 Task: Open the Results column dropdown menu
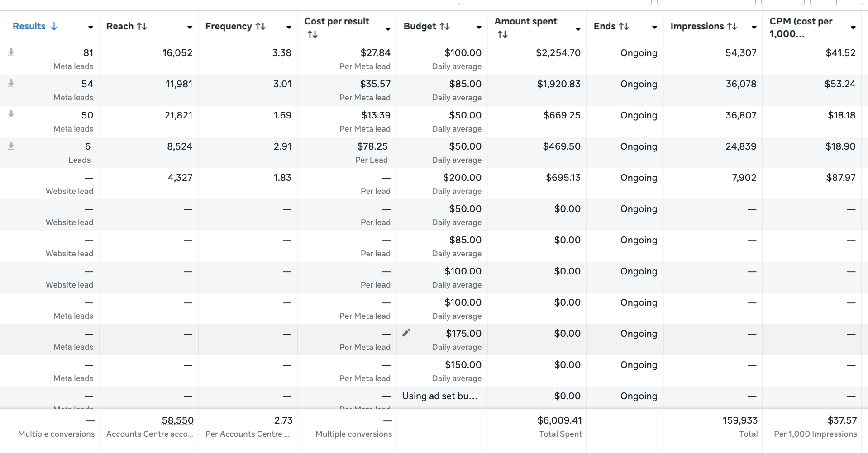point(91,28)
